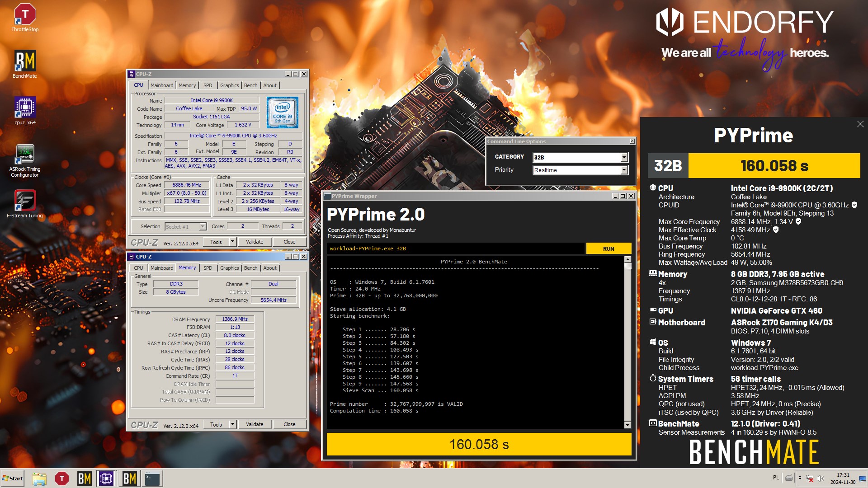Click RUN button in PYPrime Wrapper

(609, 249)
